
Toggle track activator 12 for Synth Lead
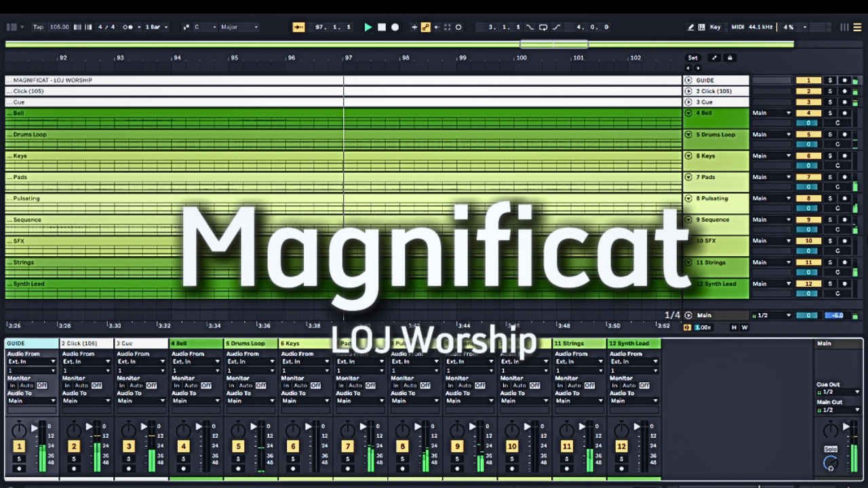click(808, 283)
